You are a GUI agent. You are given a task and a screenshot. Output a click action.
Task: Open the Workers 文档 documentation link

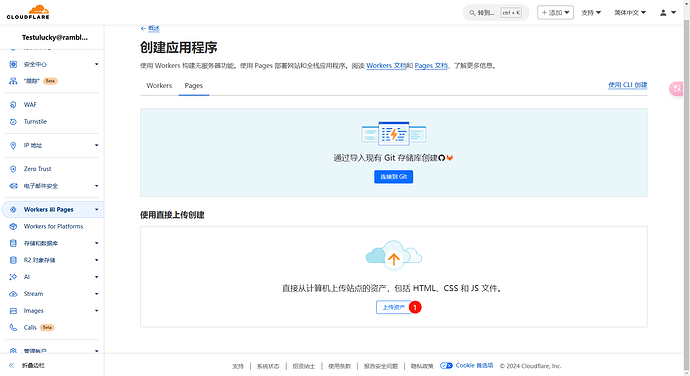[x=386, y=66]
